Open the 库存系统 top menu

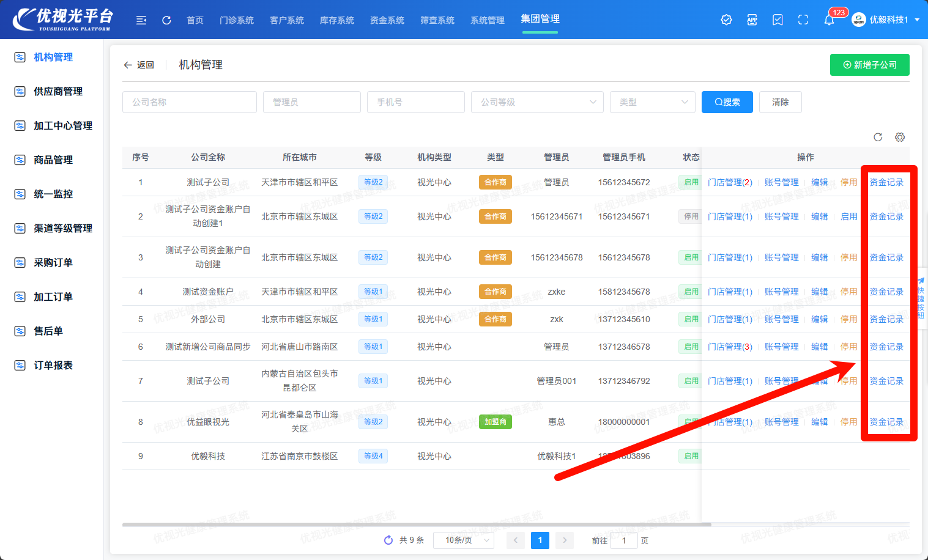point(337,20)
